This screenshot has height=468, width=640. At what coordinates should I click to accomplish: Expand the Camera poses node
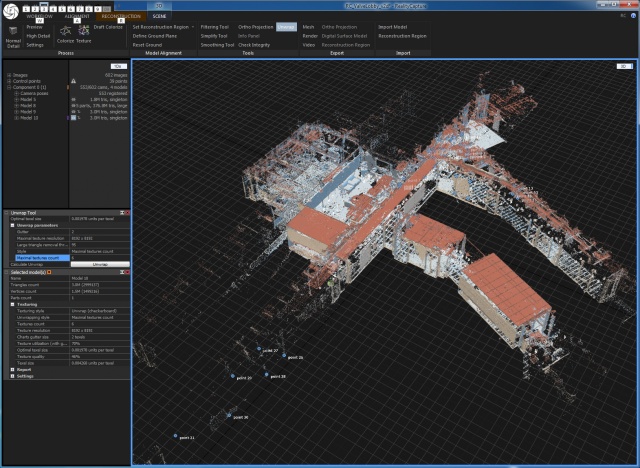click(16, 93)
